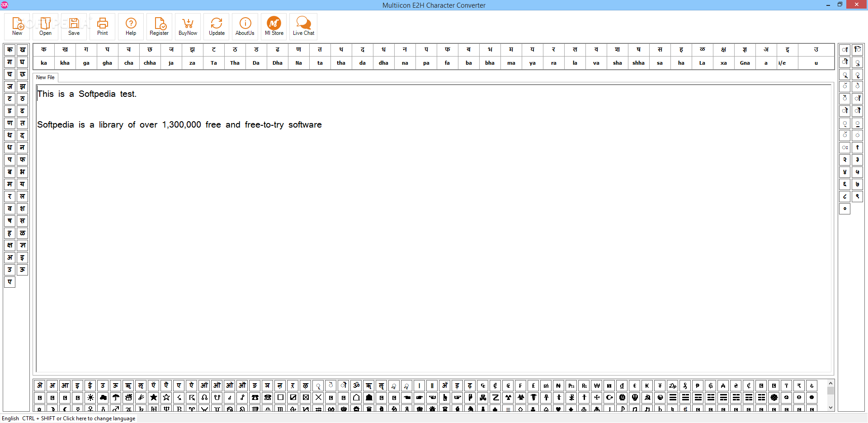
Task: Click the symbol panel scrollbar thumb
Action: click(830, 390)
